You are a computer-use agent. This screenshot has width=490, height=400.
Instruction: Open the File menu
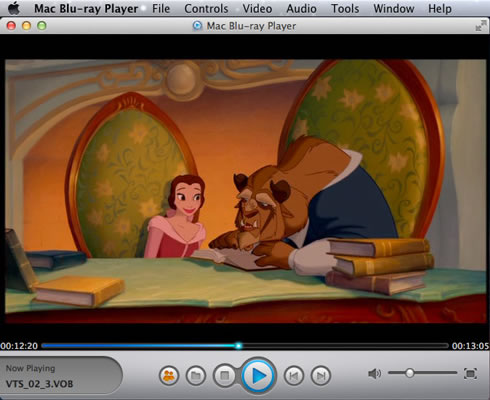click(161, 8)
